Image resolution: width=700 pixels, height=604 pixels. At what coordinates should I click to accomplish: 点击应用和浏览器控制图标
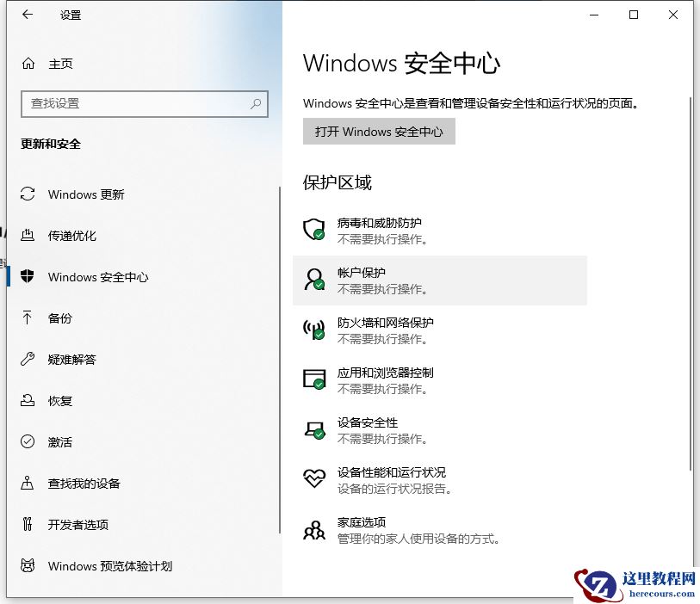[314, 380]
